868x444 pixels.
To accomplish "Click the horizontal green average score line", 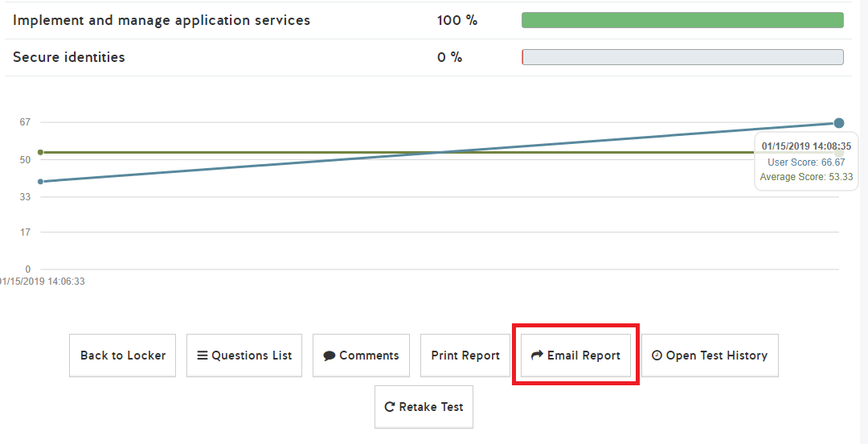I will pos(241,152).
